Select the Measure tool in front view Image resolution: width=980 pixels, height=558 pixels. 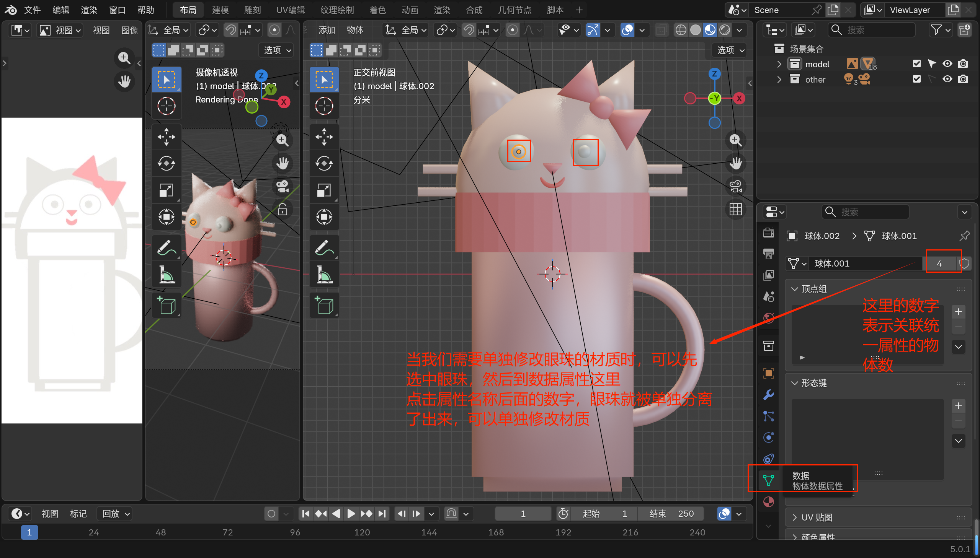coord(324,275)
